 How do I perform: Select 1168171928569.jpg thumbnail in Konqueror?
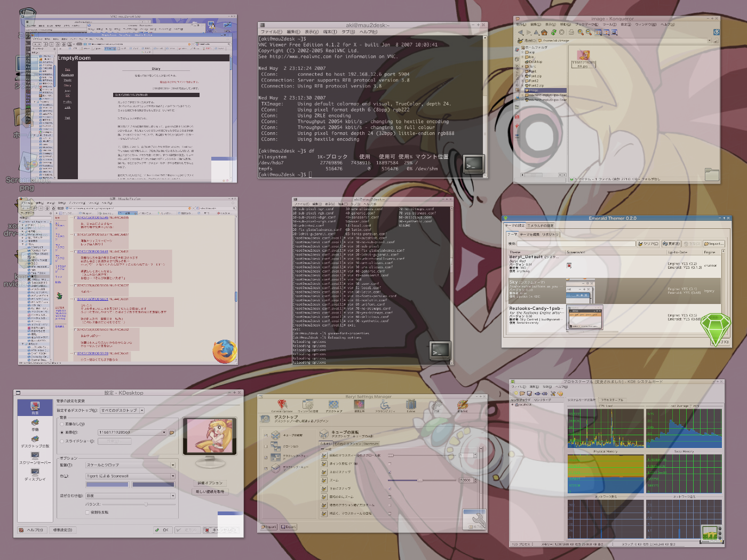[x=583, y=55]
